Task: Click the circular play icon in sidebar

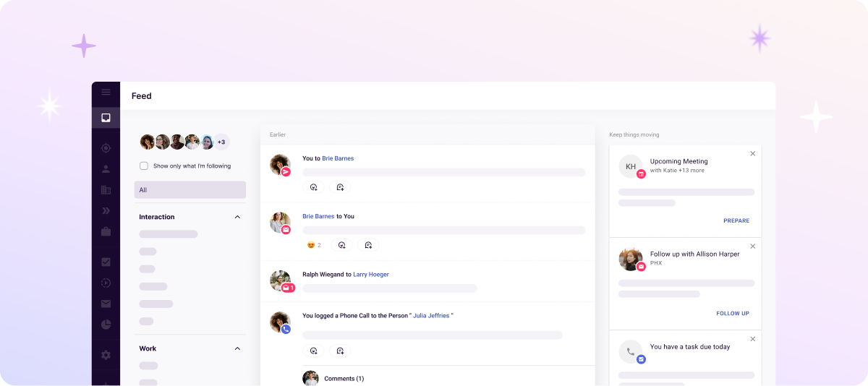Action: tap(106, 283)
